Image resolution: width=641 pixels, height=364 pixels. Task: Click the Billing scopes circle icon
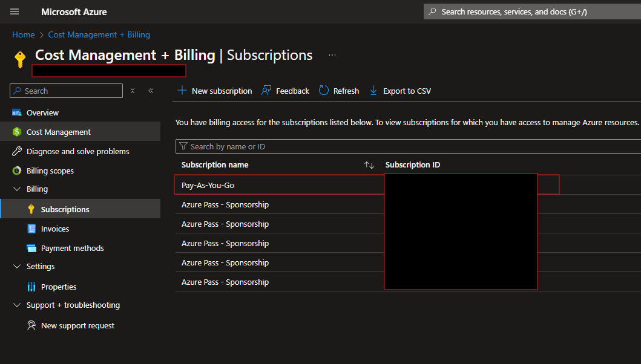(17, 171)
